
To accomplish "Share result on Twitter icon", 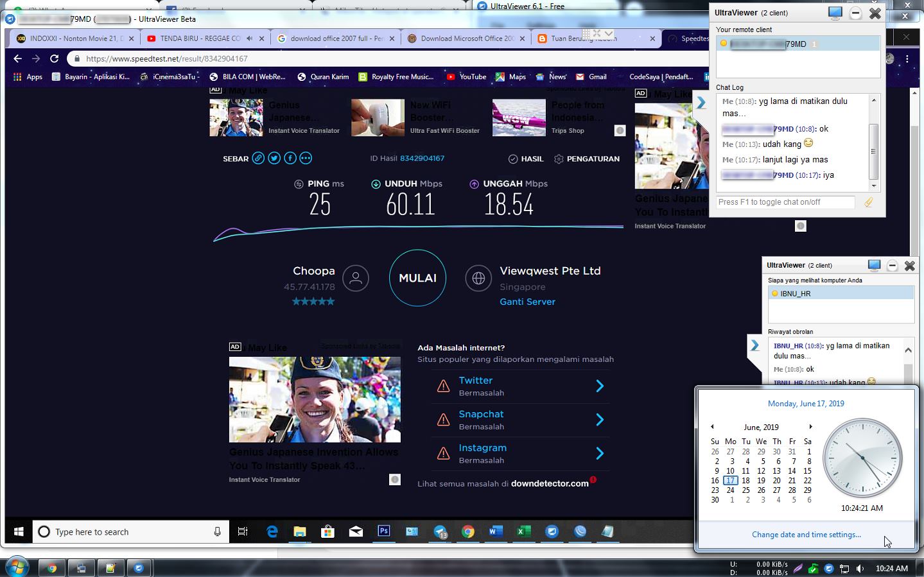I will pos(274,158).
